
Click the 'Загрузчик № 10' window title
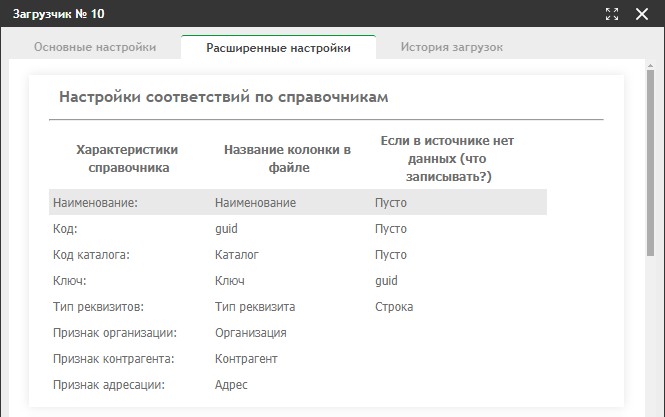(x=59, y=14)
